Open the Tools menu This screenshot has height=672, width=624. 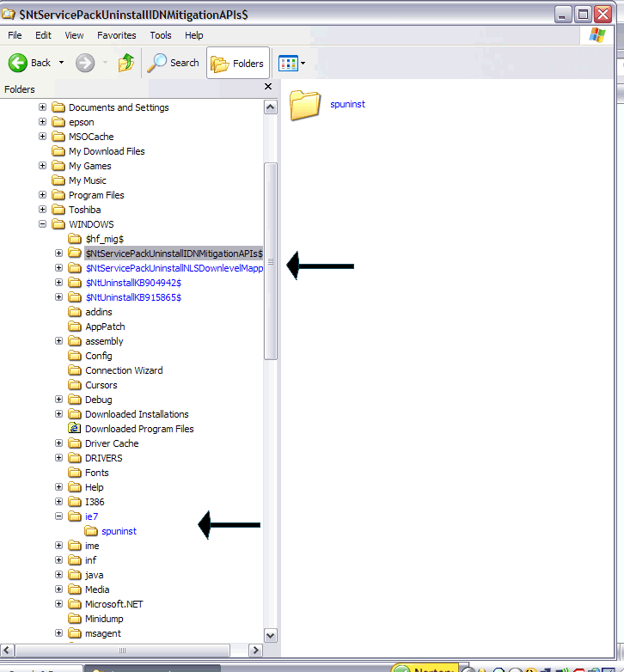point(160,35)
